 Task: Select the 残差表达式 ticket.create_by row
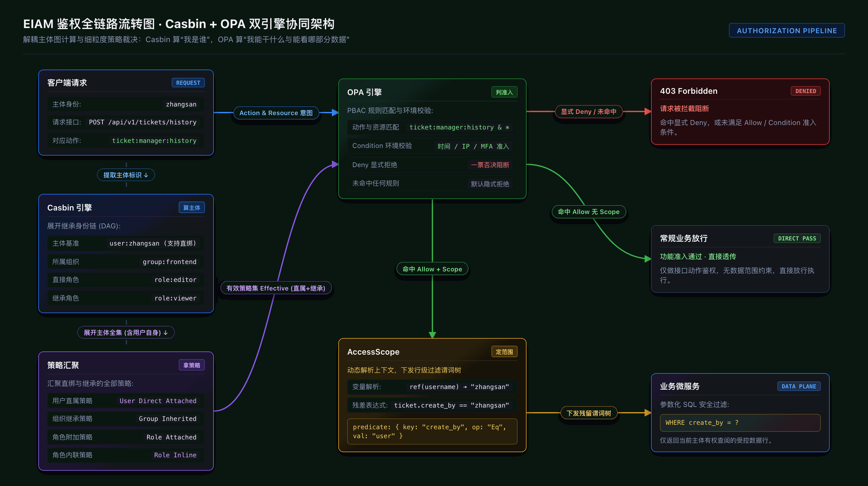point(432,405)
